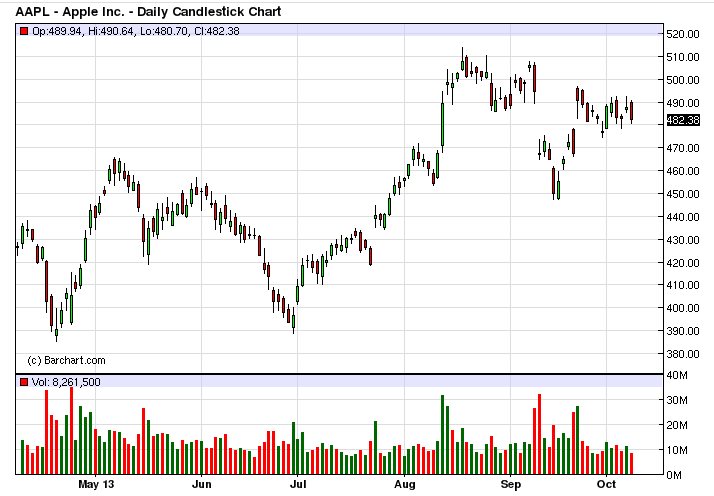The width and height of the screenshot is (714, 496).
Task: Click the chart title 'AAPL - Apple Inc.'
Action: click(x=70, y=11)
